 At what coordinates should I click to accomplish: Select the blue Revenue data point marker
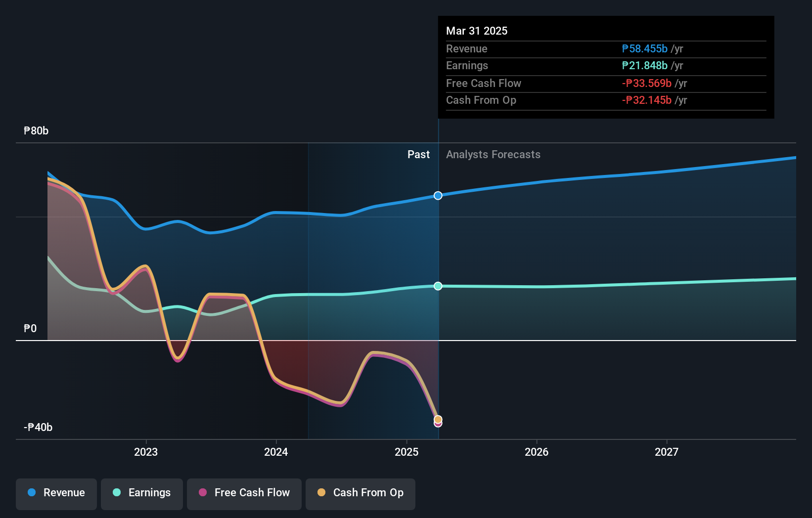click(438, 196)
